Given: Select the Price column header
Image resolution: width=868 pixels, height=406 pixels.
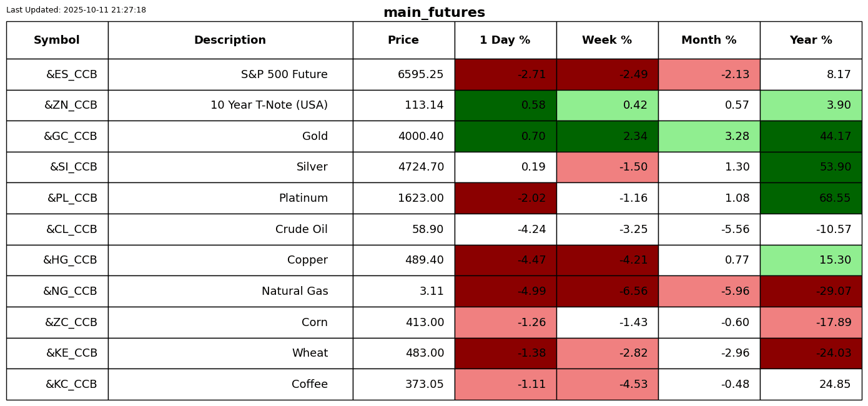Looking at the screenshot, I should click(x=403, y=41).
